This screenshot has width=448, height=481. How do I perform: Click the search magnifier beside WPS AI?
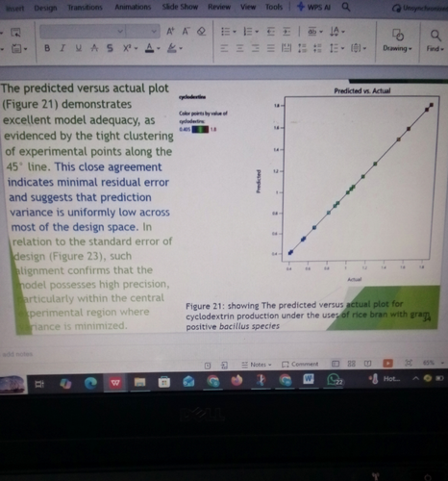[345, 7]
